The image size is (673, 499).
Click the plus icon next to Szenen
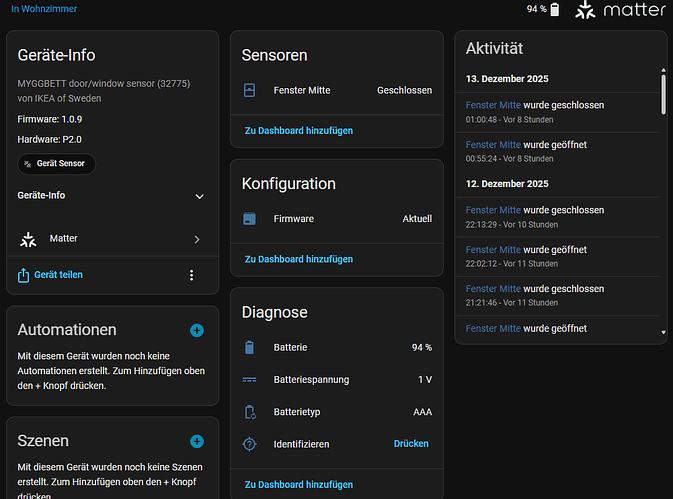click(197, 441)
